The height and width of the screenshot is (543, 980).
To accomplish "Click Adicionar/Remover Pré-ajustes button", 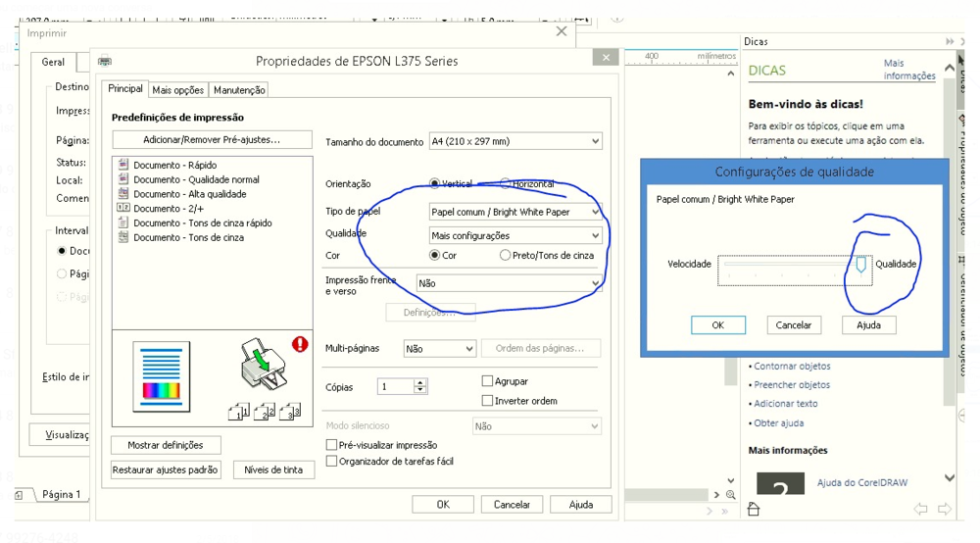I will pyautogui.click(x=212, y=139).
